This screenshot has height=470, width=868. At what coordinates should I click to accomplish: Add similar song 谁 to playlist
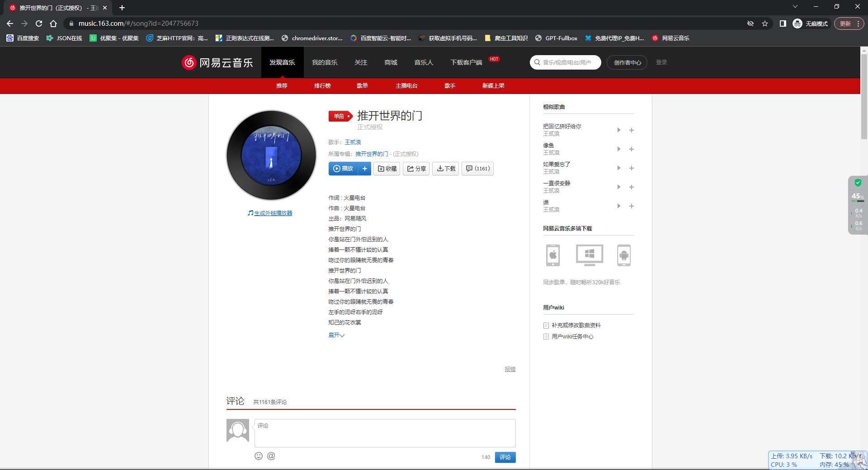click(x=632, y=206)
